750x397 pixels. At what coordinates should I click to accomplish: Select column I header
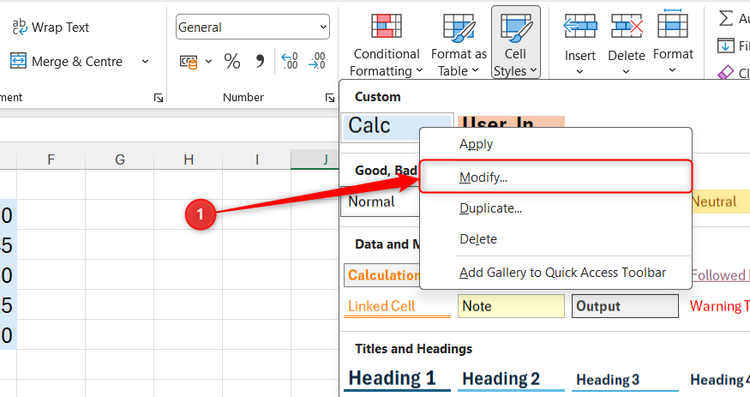click(x=257, y=160)
